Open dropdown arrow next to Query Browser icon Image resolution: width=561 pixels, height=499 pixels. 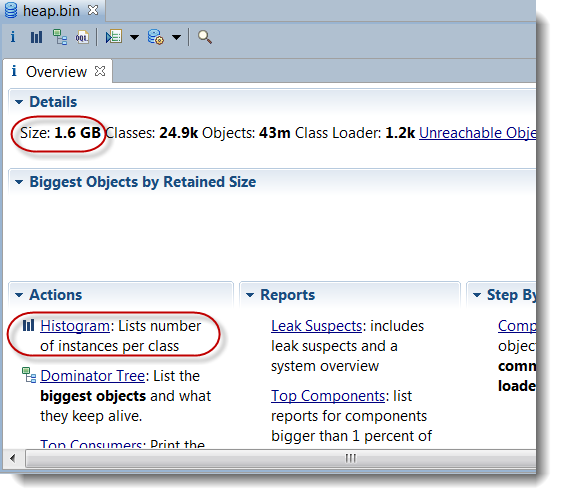176,37
